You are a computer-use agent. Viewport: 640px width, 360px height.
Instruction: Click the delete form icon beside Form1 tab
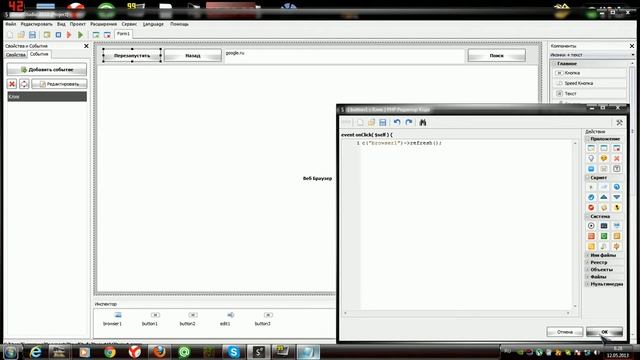pyautogui.click(x=107, y=35)
